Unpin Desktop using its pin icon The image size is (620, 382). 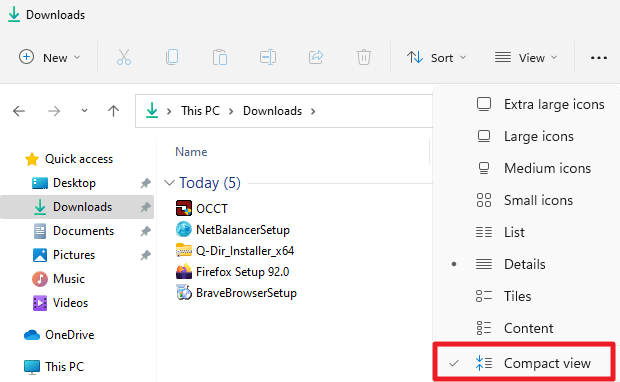tap(146, 183)
